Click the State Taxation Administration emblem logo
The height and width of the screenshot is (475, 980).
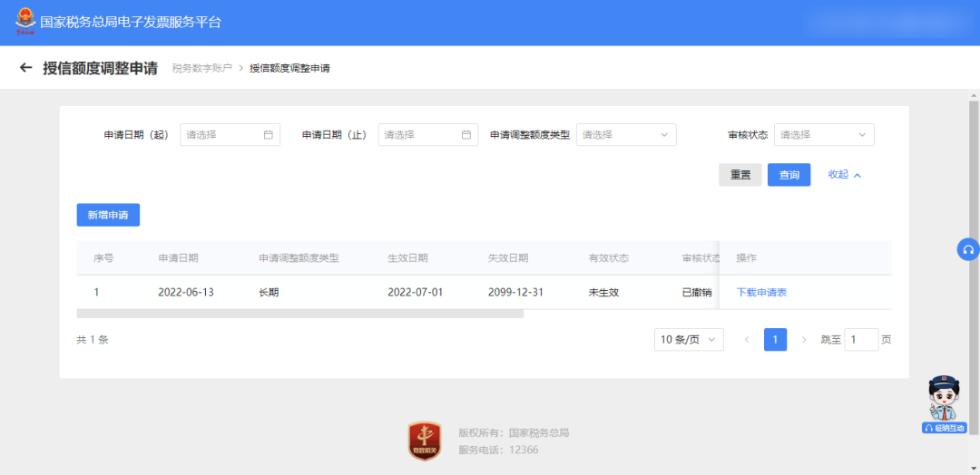24,22
